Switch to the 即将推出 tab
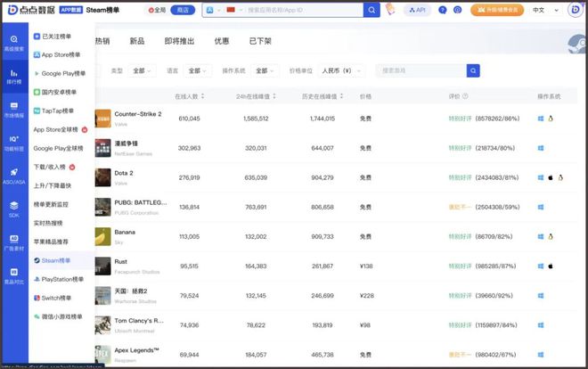 point(179,41)
